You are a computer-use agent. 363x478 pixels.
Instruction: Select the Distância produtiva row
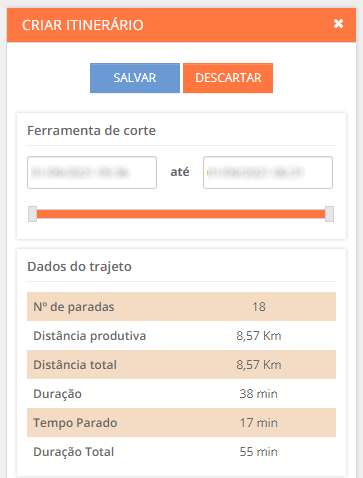click(x=181, y=336)
